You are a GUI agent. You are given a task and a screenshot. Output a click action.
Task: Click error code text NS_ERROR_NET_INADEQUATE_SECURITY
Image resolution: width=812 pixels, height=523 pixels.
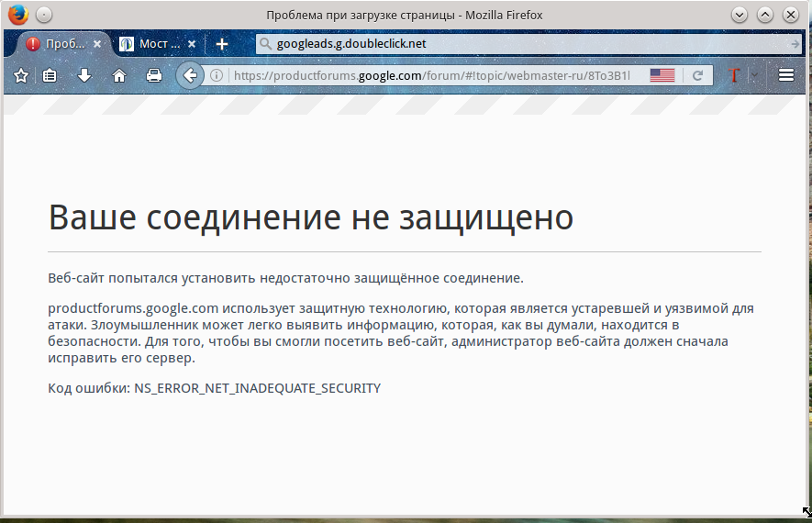258,388
